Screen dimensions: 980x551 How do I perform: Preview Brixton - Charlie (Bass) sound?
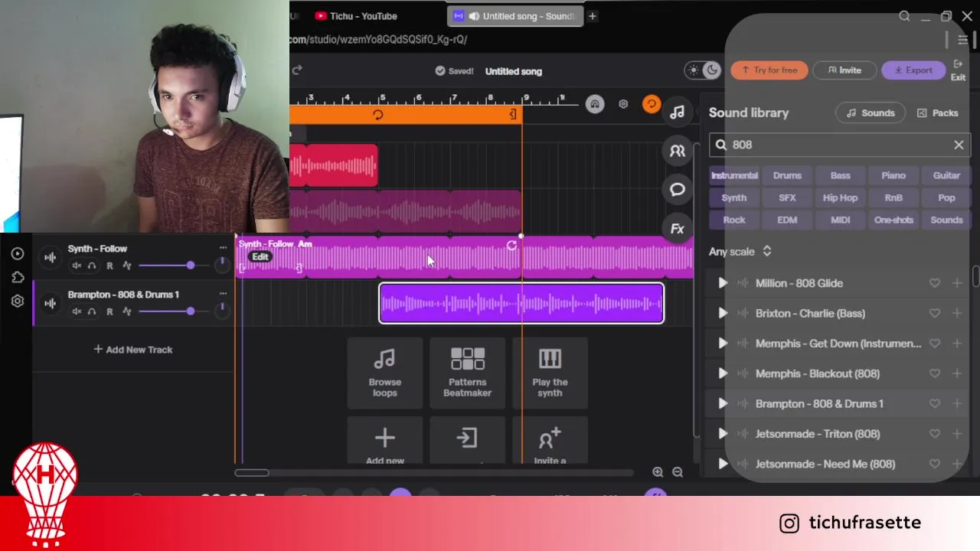722,313
